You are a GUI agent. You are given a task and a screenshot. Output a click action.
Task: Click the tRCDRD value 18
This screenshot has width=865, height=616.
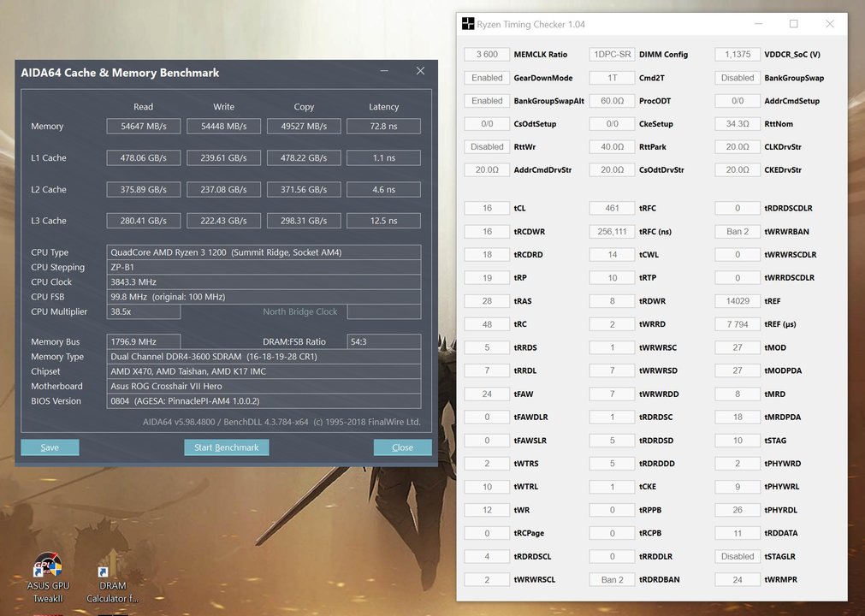487,255
